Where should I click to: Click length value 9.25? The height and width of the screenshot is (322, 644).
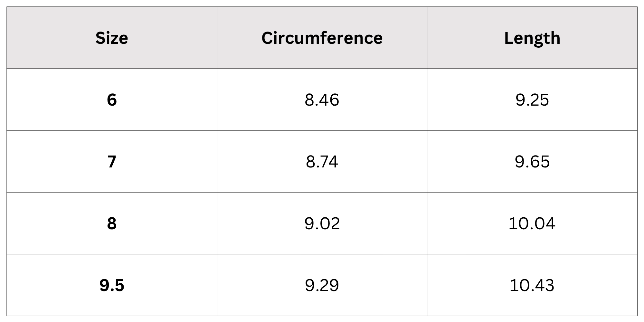[532, 100]
